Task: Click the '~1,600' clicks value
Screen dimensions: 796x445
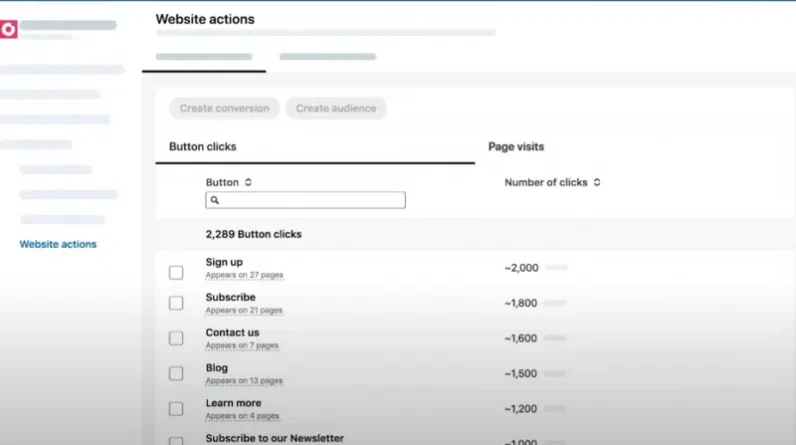Action: coord(521,338)
